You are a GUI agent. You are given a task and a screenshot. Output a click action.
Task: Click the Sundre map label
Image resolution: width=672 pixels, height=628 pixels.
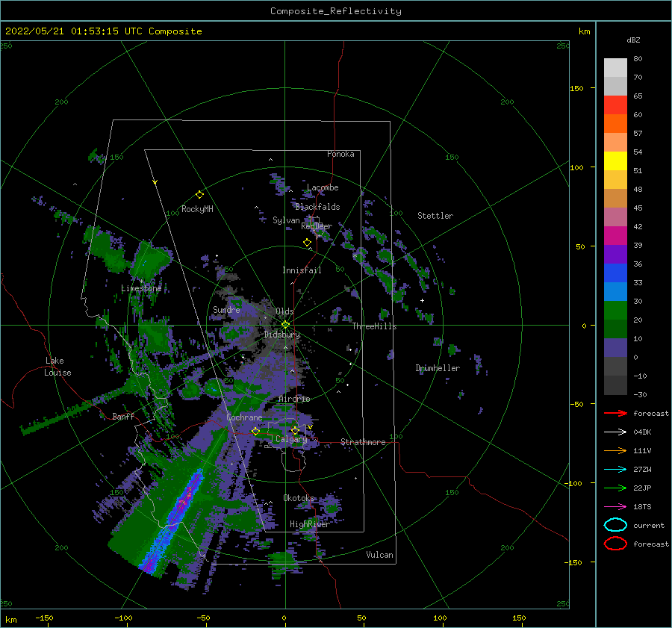(226, 309)
